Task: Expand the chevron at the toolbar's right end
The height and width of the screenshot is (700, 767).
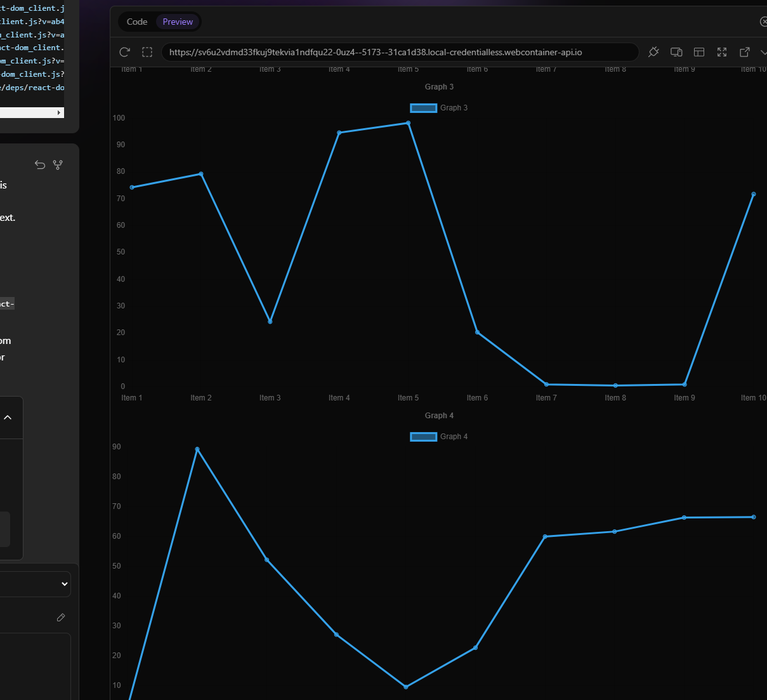Action: [x=763, y=52]
